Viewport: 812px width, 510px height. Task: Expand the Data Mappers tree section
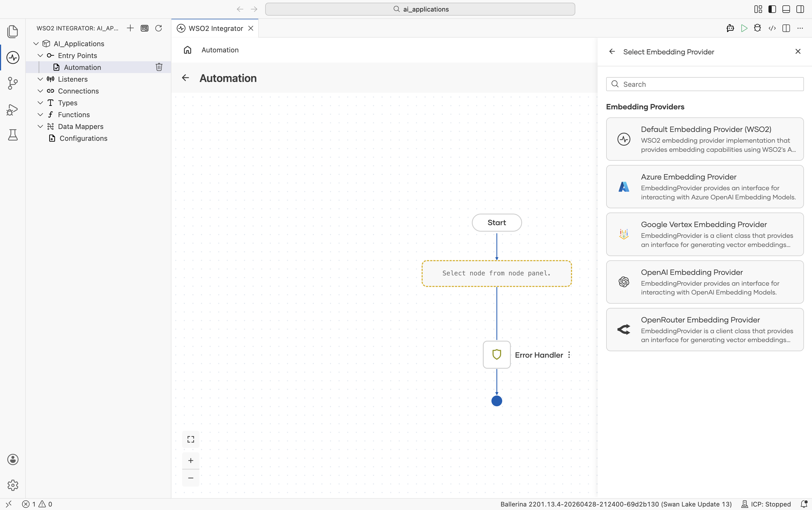[40, 126]
